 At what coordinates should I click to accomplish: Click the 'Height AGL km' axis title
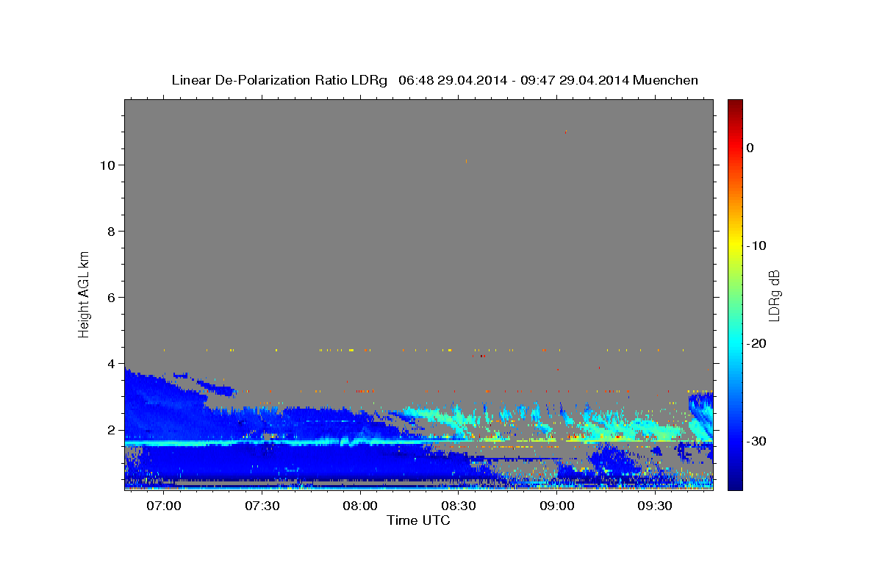pyautogui.click(x=84, y=295)
